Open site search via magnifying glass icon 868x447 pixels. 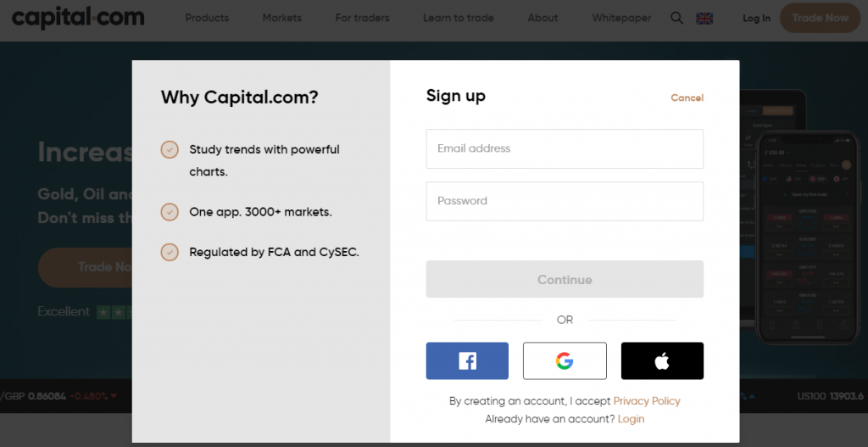(x=676, y=18)
